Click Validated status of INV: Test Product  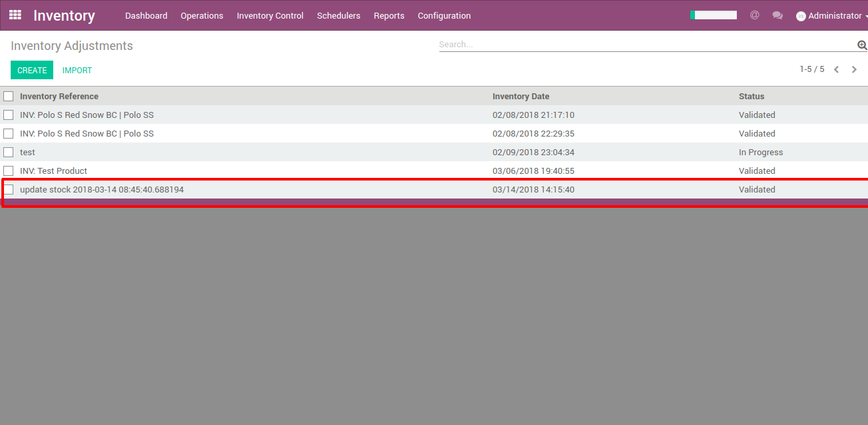[x=757, y=171]
